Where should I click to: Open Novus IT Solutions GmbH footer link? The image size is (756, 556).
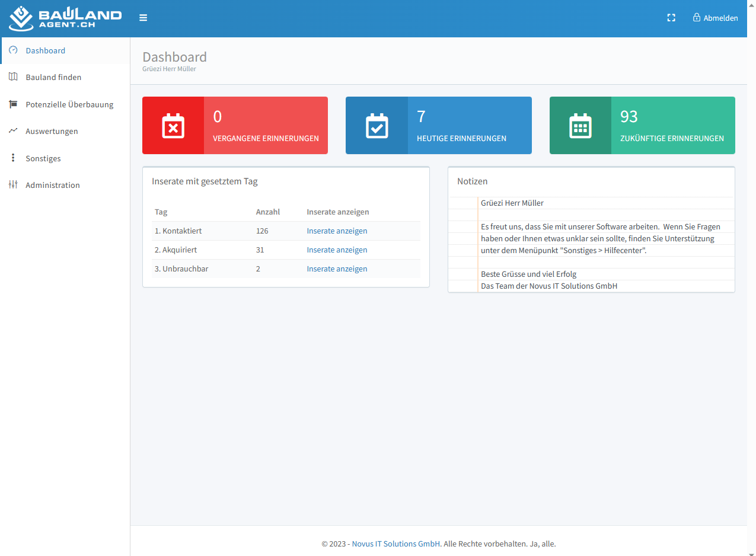click(395, 544)
